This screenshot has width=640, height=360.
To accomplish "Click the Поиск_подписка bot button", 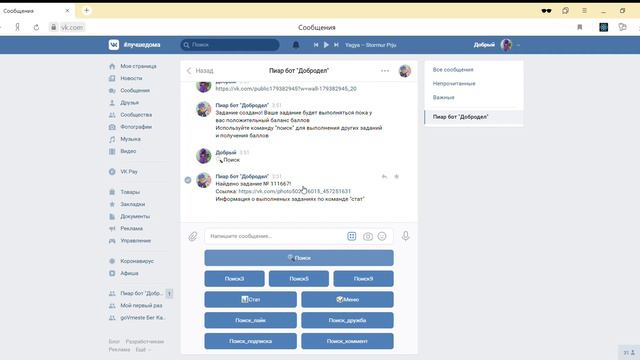I will click(251, 341).
